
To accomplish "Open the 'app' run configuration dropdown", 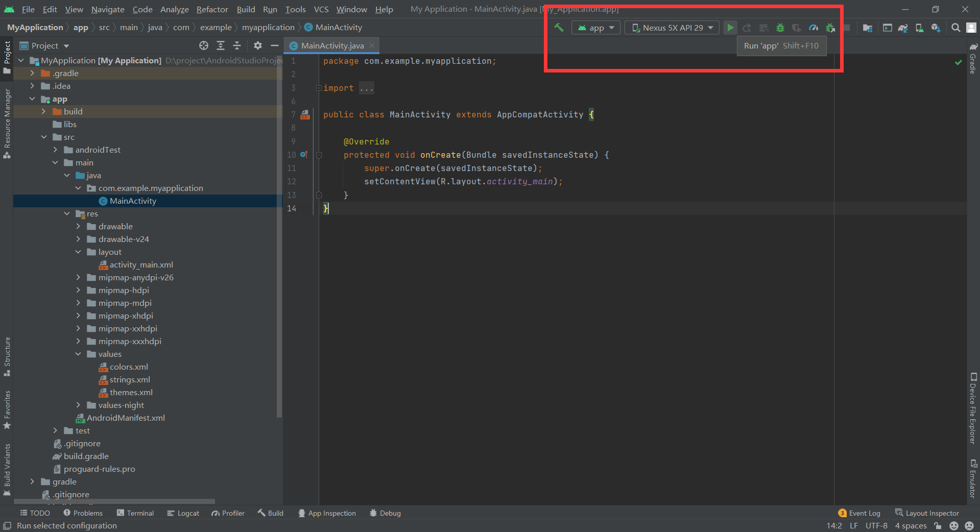I will [596, 28].
